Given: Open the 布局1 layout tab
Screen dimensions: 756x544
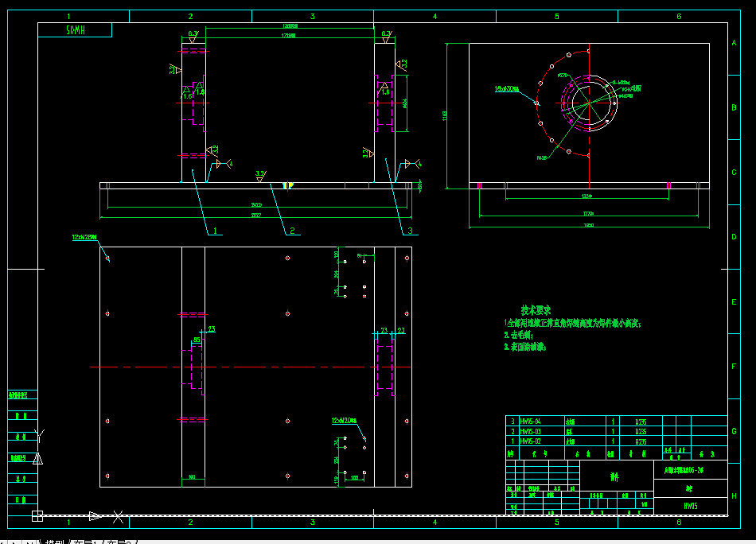Looking at the screenshot, I should pos(85,542).
